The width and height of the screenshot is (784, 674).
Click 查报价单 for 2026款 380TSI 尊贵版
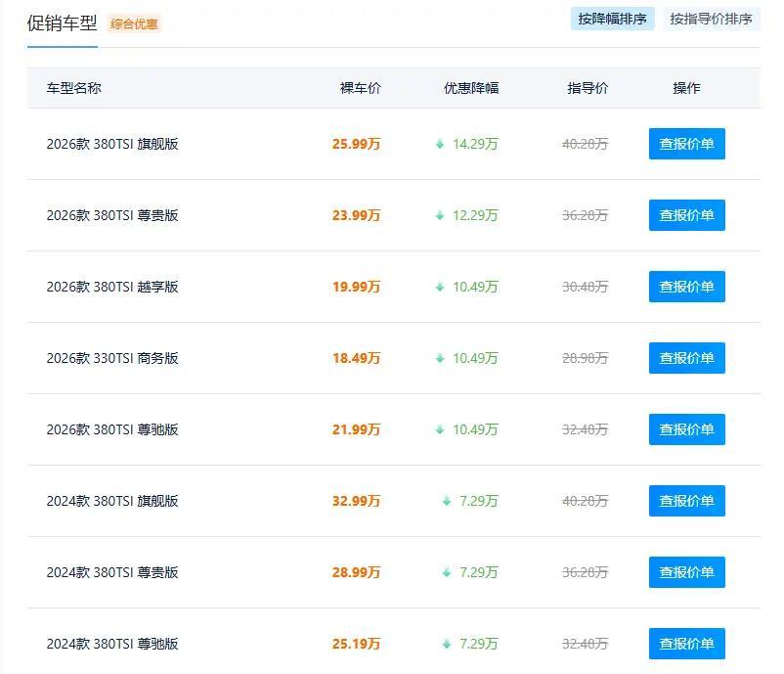(x=686, y=215)
